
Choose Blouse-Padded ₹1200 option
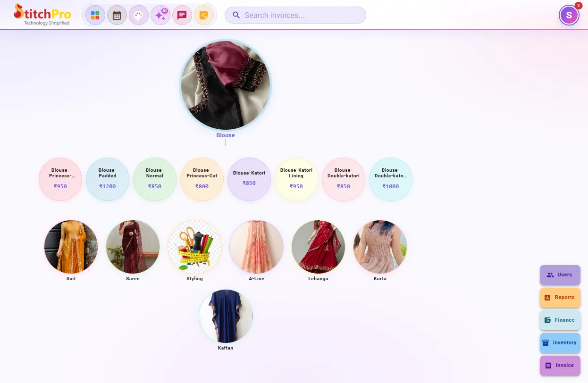click(108, 179)
